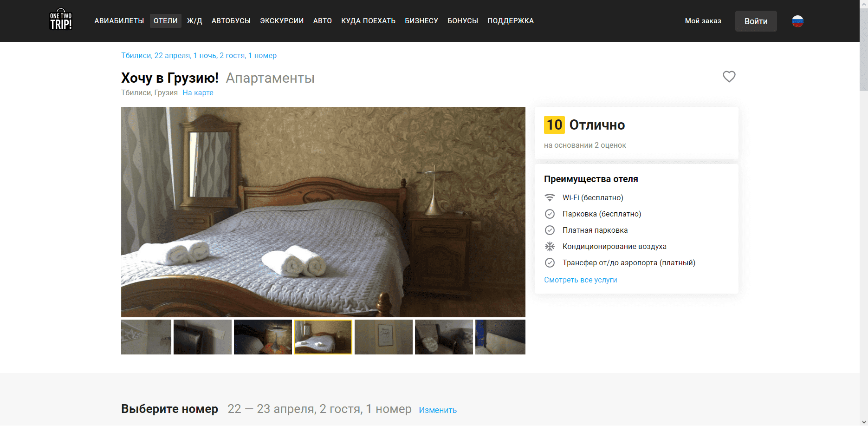Click the Войти login button
The width and height of the screenshot is (868, 426).
point(756,21)
